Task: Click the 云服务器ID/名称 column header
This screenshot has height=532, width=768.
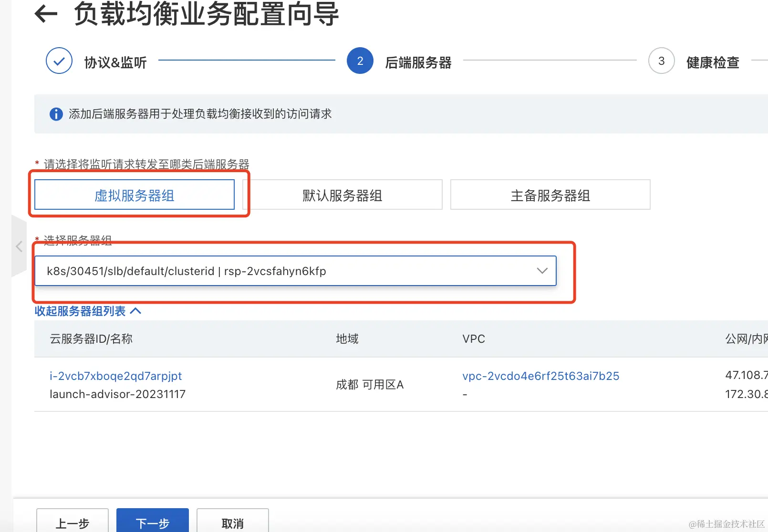Action: (x=91, y=339)
